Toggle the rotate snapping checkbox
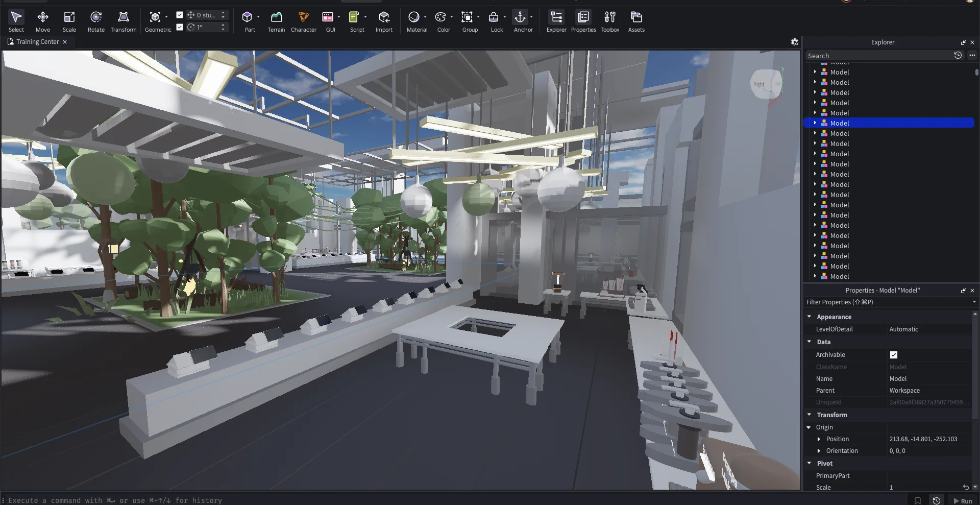980x505 pixels. point(180,27)
